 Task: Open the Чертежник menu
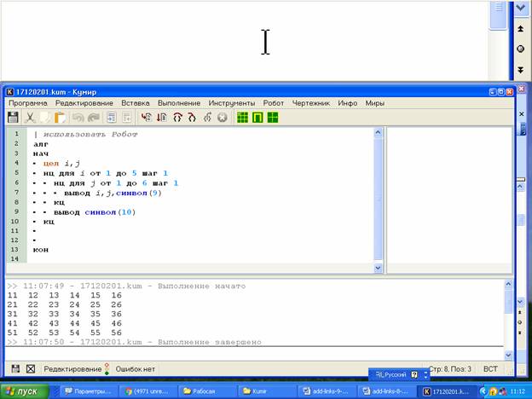coord(311,103)
